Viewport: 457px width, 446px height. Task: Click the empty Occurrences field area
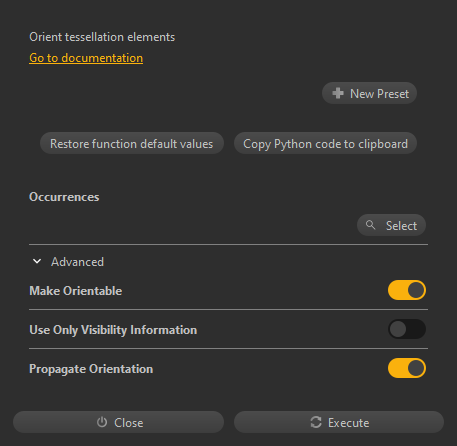click(x=192, y=225)
